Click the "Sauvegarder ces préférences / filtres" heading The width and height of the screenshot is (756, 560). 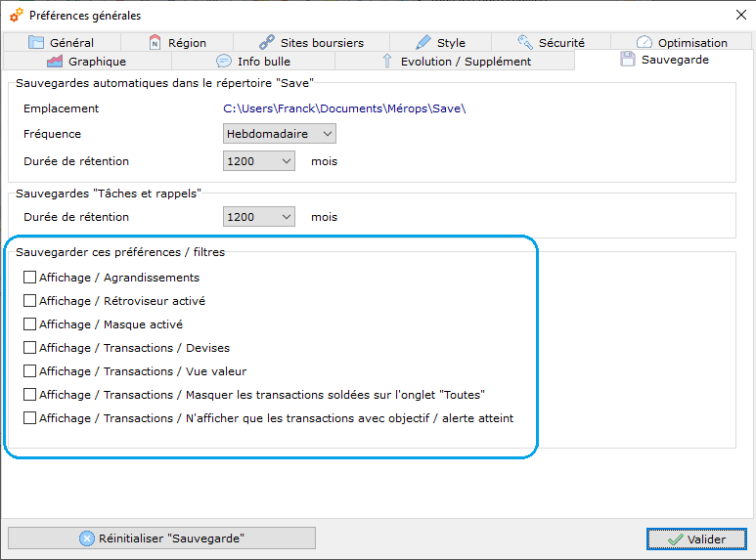[120, 252]
